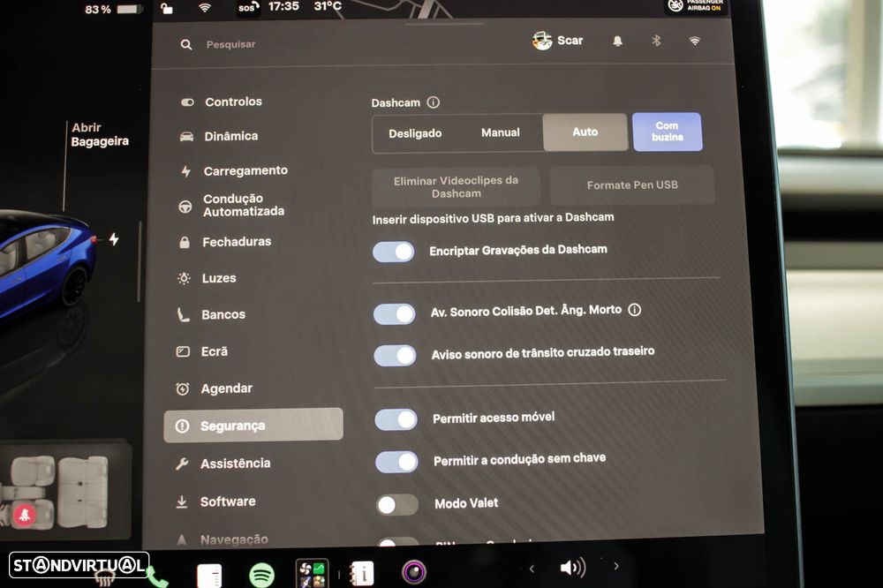Image resolution: width=883 pixels, height=588 pixels.
Task: Toggle Permitir a condução sem chave
Action: (397, 462)
